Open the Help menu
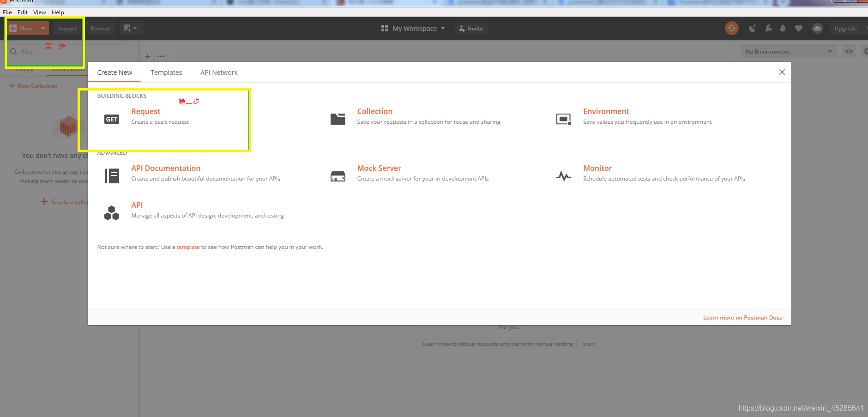Screen dimensions: 868x417 (x=58, y=12)
